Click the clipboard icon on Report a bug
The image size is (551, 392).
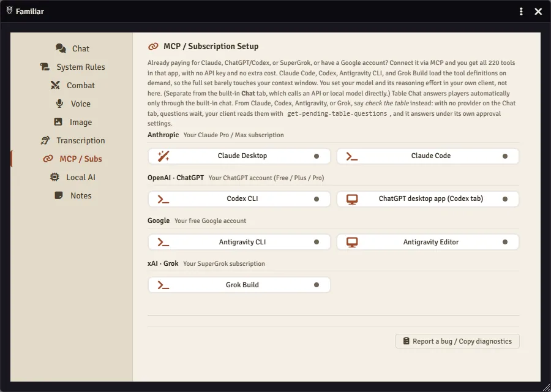[x=407, y=341]
